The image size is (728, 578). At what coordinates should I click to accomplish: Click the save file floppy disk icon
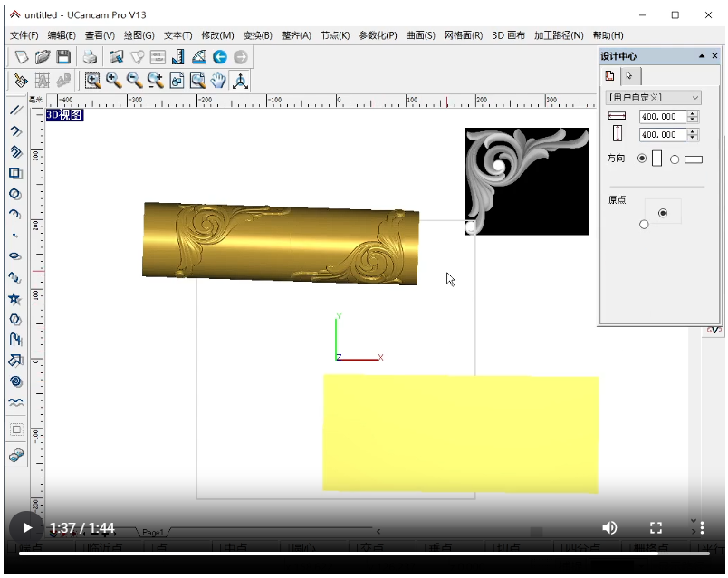63,57
